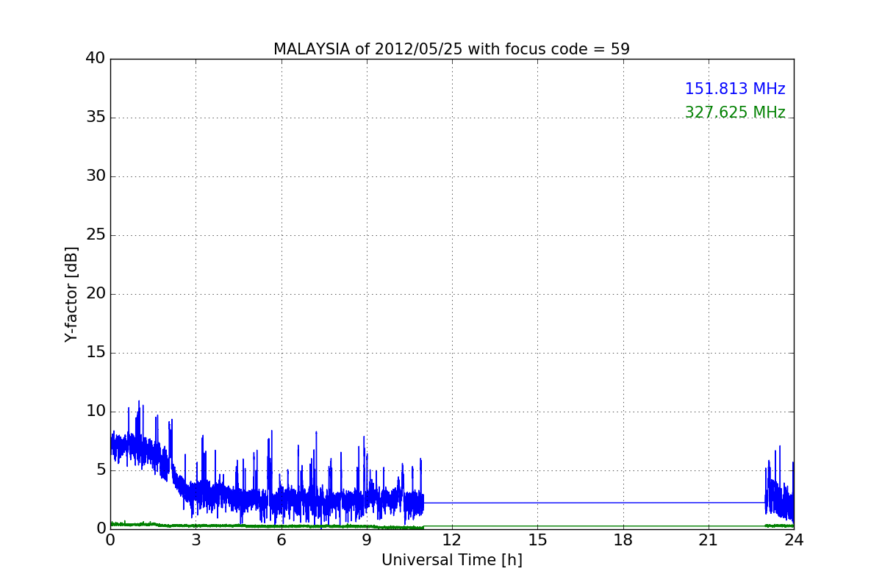
Task: Click the y-axis tick label 35
Action: [x=95, y=118]
